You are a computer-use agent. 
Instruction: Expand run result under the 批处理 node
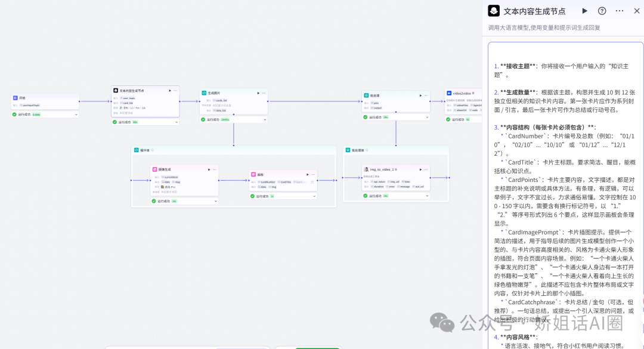pyautogui.click(x=427, y=117)
